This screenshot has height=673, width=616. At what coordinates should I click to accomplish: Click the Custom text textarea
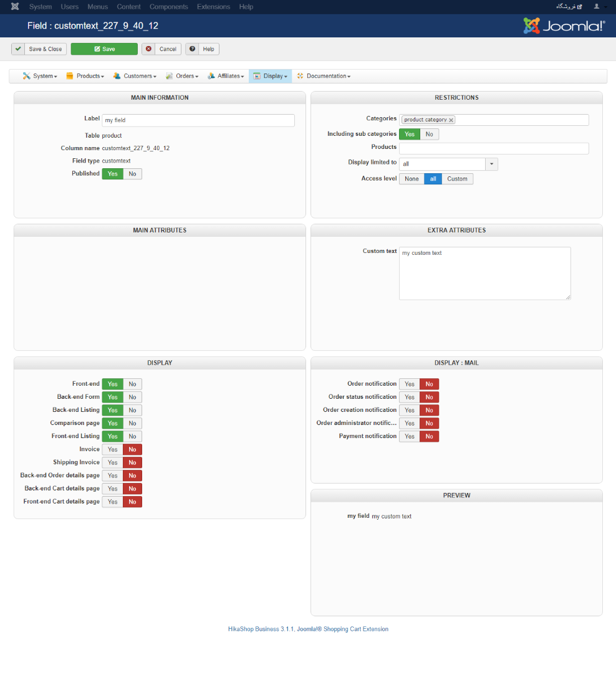click(x=485, y=274)
